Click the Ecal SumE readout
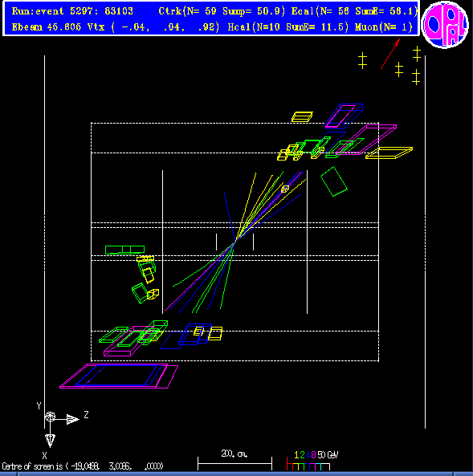This screenshot has height=476, width=473. click(x=354, y=11)
